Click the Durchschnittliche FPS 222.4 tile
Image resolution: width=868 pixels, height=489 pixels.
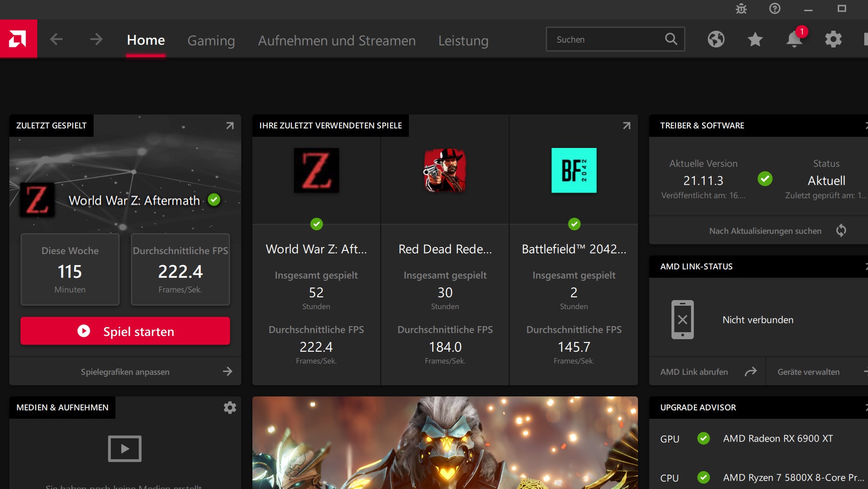click(180, 269)
